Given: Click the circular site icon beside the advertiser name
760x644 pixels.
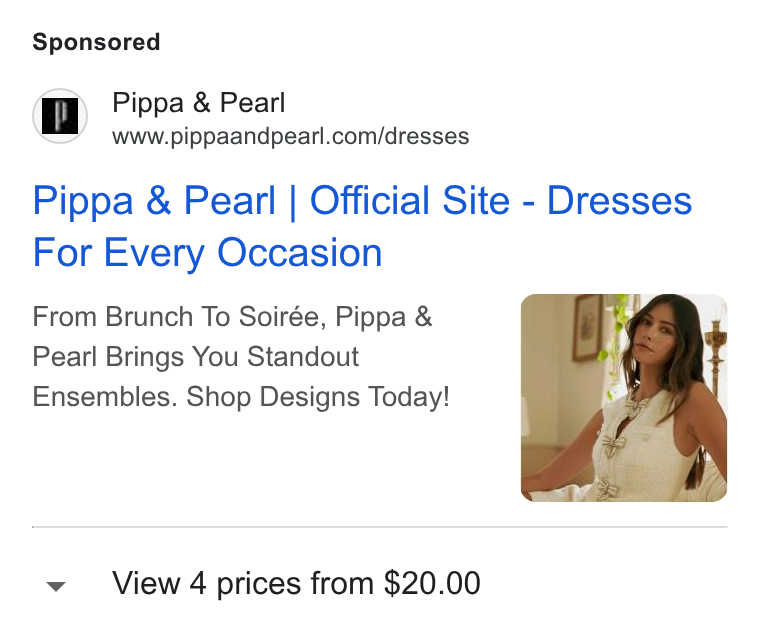Looking at the screenshot, I should click(60, 116).
